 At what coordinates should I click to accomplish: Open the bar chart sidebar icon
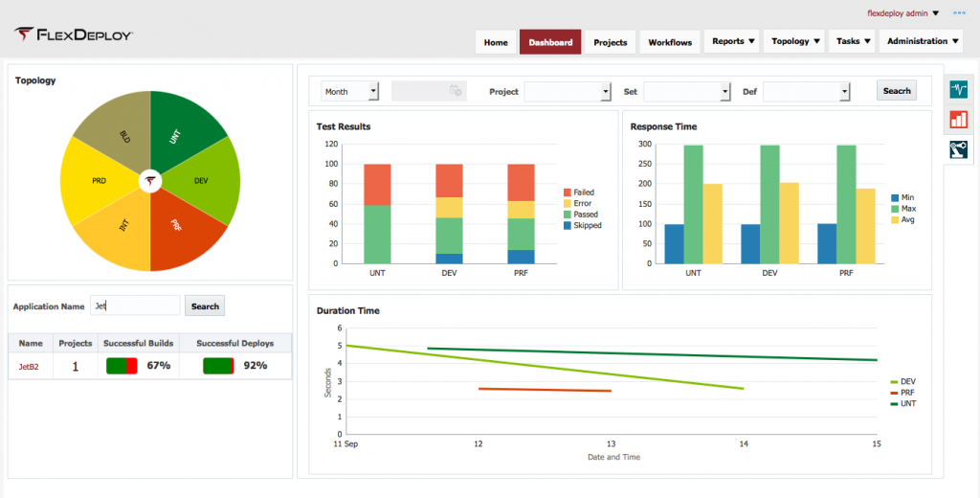(x=958, y=120)
